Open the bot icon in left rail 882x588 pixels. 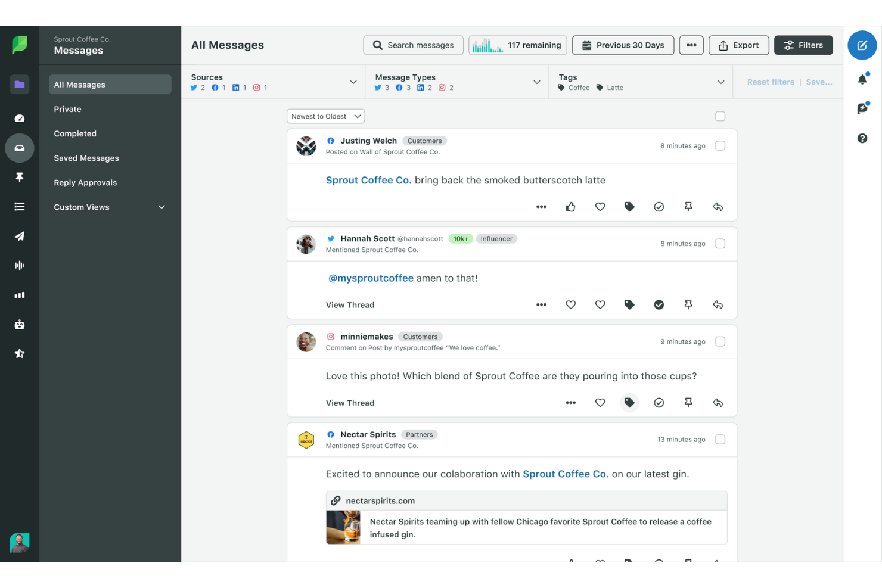coord(20,325)
